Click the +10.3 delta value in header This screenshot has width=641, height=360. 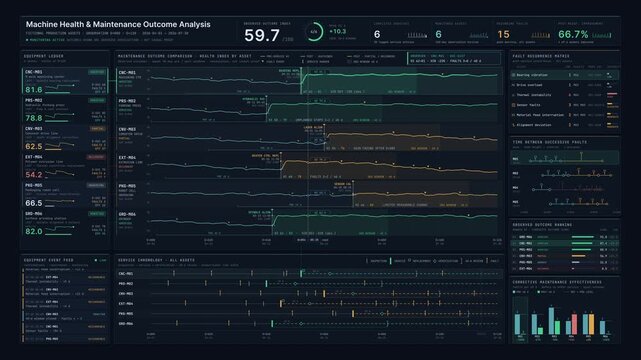[338, 31]
